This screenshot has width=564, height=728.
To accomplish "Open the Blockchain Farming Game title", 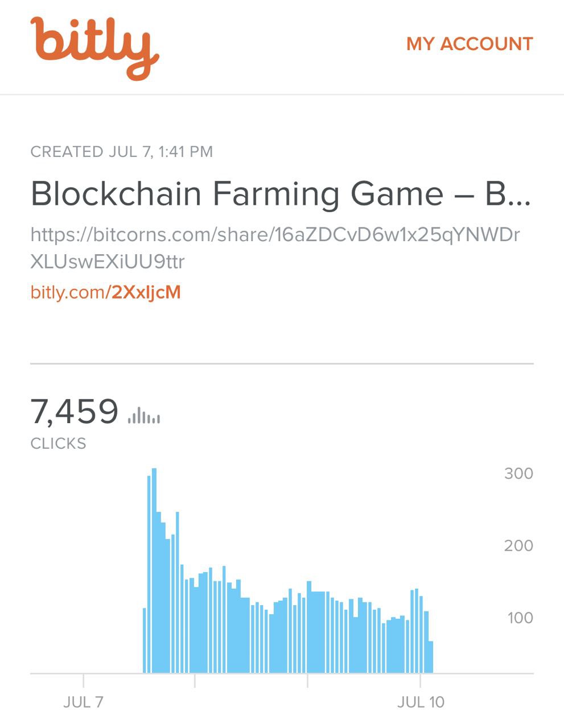I will click(x=280, y=193).
